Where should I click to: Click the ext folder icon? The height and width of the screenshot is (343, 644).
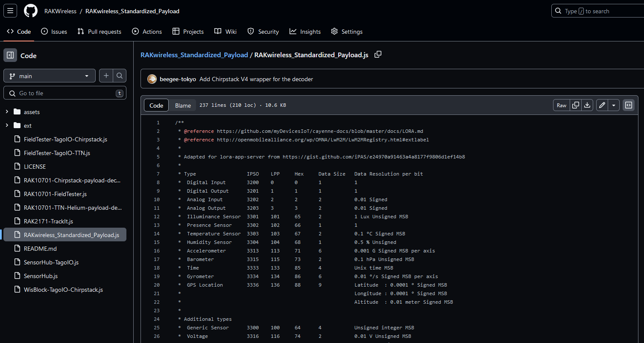(x=17, y=126)
